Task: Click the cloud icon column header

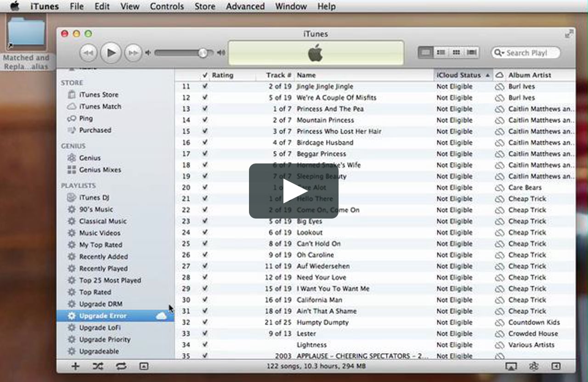Action: coord(499,75)
